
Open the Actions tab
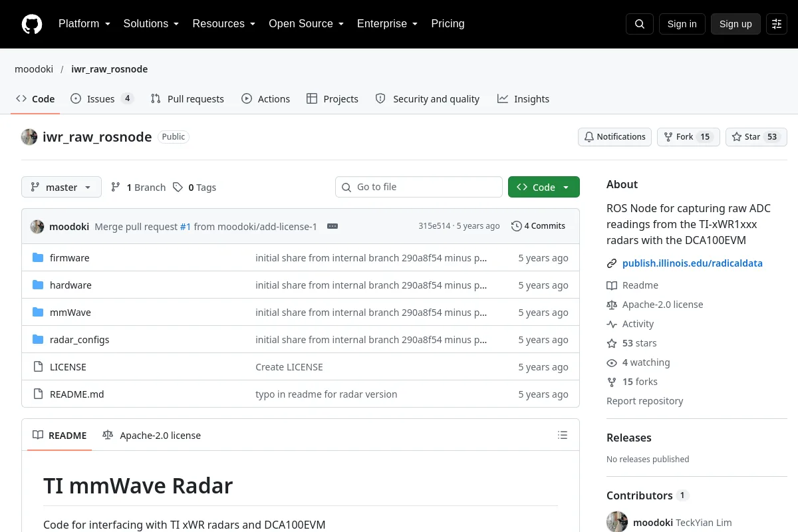click(x=266, y=99)
